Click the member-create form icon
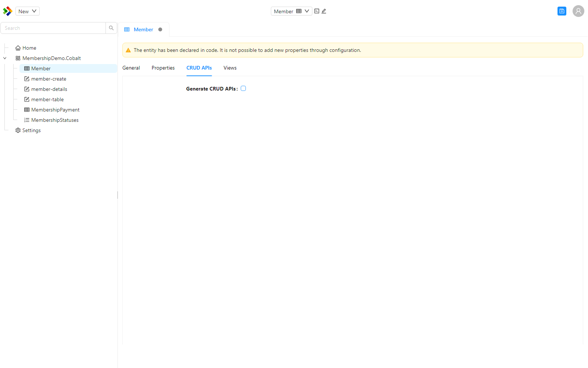The width and height of the screenshot is (588, 368). (x=27, y=79)
